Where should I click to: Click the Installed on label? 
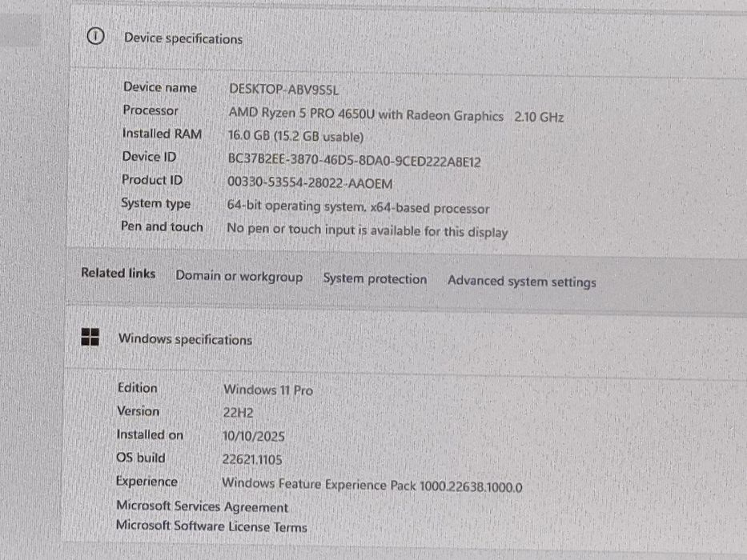pos(150,434)
